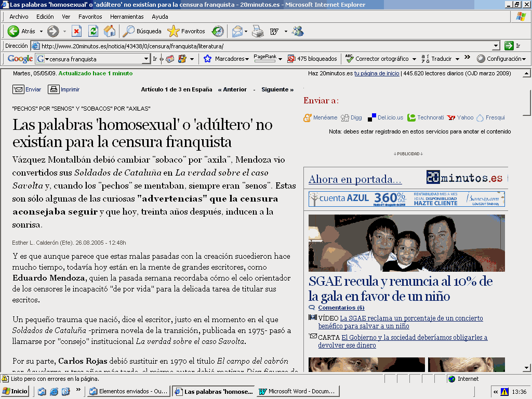Screen dimensions: 532x399
Task: Click tu página de inicio link
Action: (377, 73)
